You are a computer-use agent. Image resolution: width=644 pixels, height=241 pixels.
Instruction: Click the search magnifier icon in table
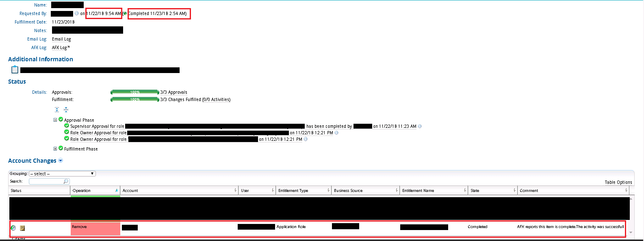pyautogui.click(x=66, y=181)
